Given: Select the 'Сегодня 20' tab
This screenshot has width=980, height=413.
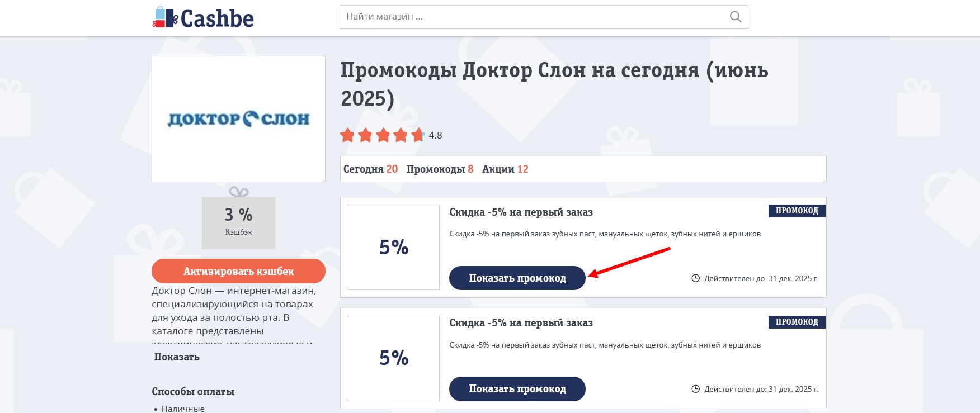Looking at the screenshot, I should pyautogui.click(x=370, y=169).
